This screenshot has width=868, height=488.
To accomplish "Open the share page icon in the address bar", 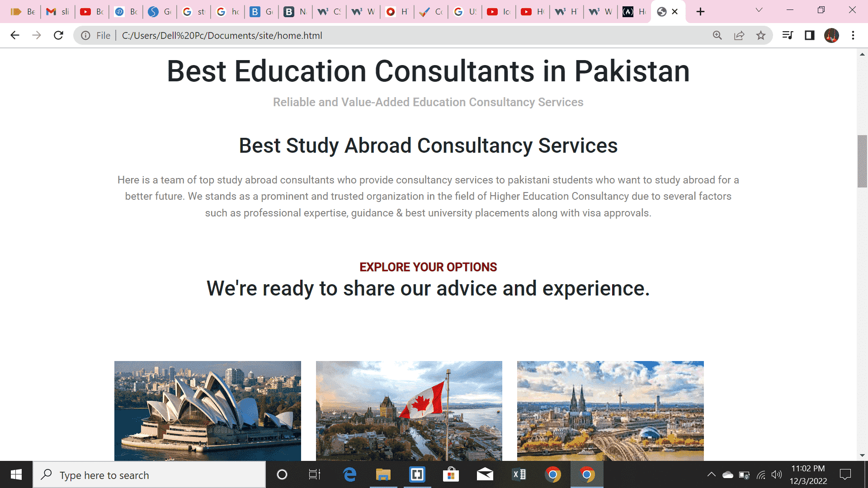I will click(739, 35).
